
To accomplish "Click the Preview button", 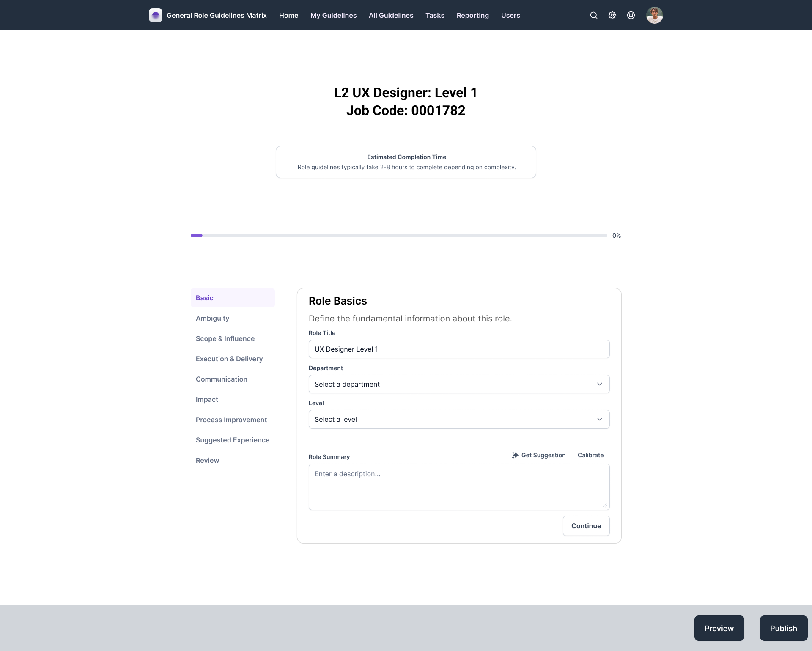I will tap(719, 628).
